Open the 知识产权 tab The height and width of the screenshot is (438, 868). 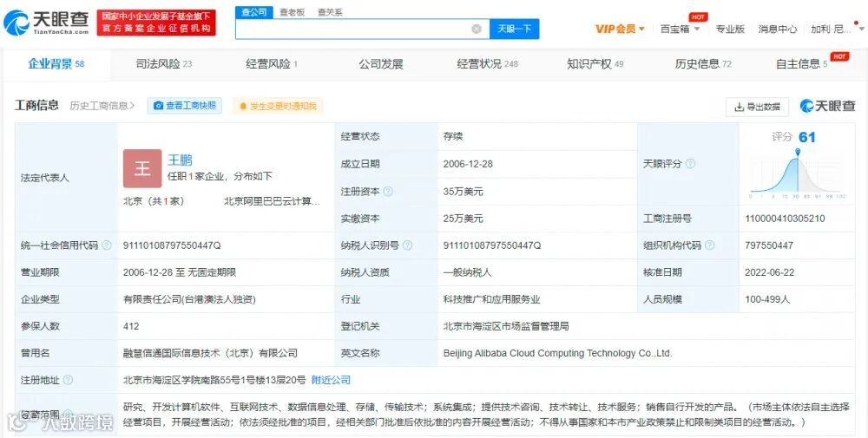coord(595,64)
